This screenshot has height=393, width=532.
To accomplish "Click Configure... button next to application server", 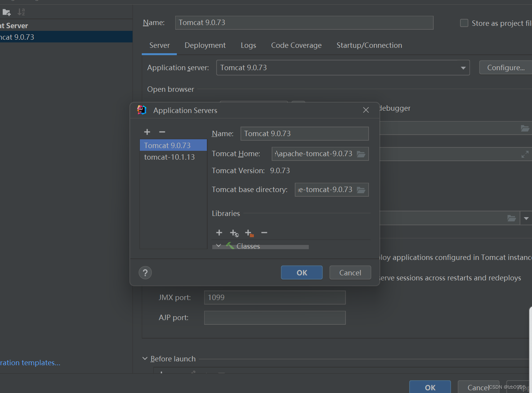I will click(x=505, y=67).
